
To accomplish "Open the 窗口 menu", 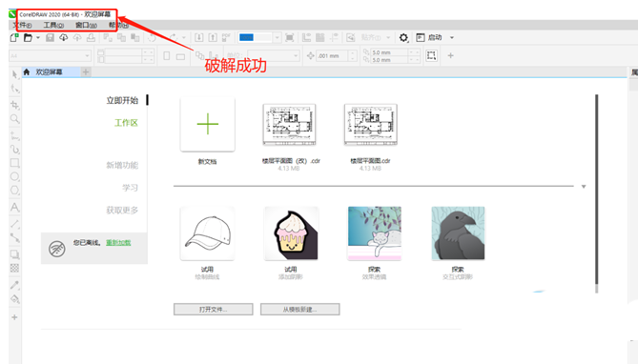I will [x=86, y=25].
